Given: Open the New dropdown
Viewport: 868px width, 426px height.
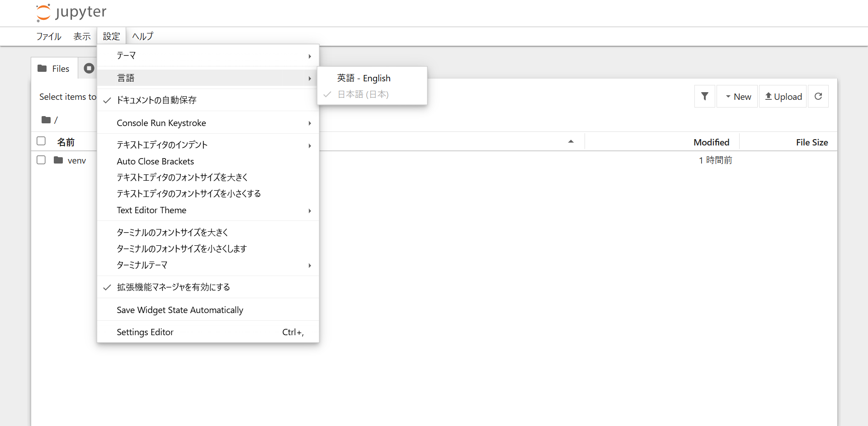Looking at the screenshot, I should coord(737,96).
